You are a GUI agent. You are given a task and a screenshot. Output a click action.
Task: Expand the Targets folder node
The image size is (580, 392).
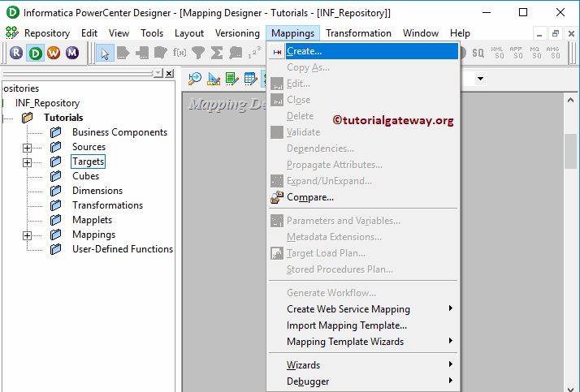27,162
